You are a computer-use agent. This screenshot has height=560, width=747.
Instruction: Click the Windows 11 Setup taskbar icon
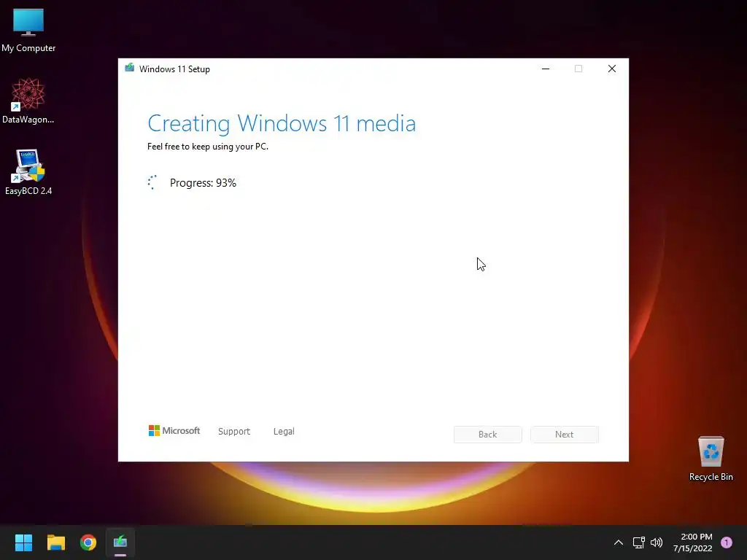click(x=120, y=542)
